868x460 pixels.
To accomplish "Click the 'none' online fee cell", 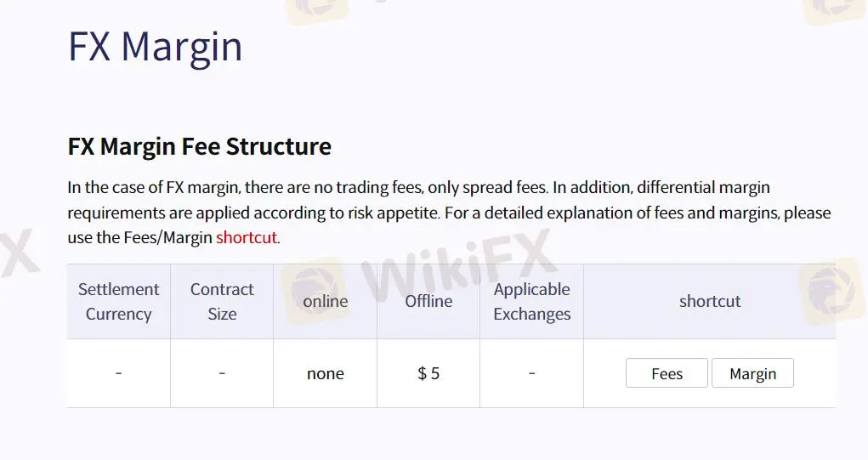I will [x=326, y=373].
